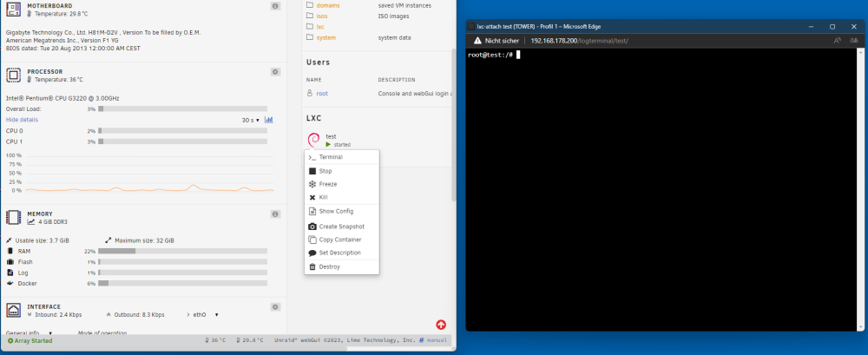Open the Processor settings gear icon
The width and height of the screenshot is (868, 355).
point(275,71)
